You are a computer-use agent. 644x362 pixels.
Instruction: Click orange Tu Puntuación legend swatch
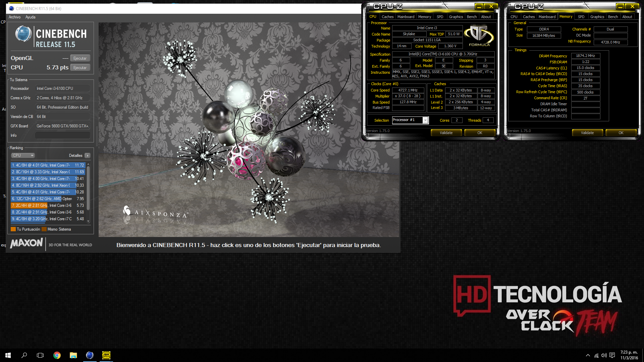click(13, 229)
